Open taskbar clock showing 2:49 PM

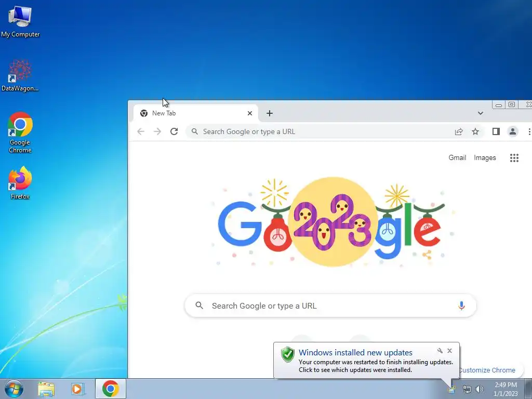506,389
